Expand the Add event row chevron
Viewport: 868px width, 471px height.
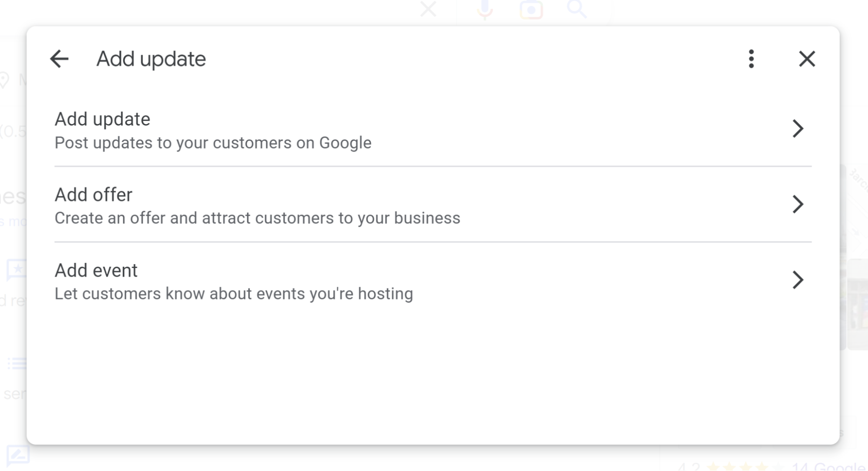pos(798,280)
